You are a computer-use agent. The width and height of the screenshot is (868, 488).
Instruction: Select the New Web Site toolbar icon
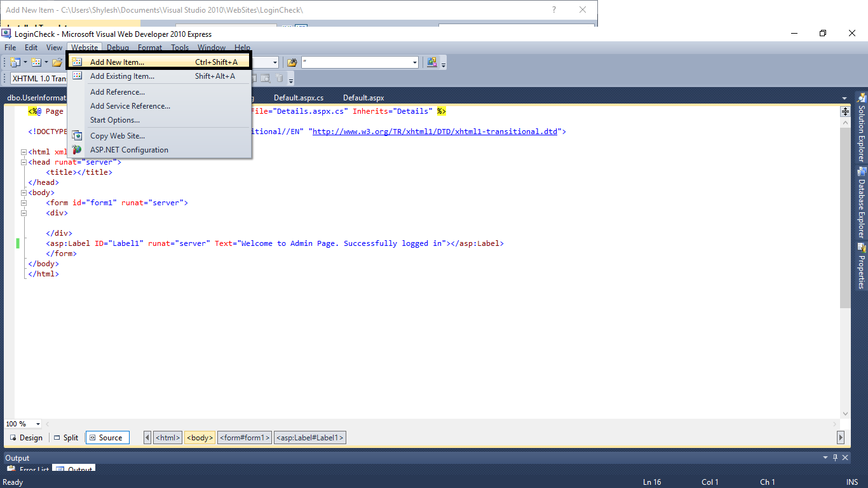coord(15,62)
